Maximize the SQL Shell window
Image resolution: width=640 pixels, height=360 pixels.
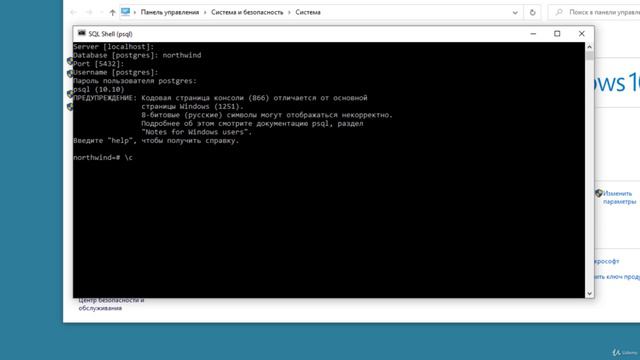(557, 34)
